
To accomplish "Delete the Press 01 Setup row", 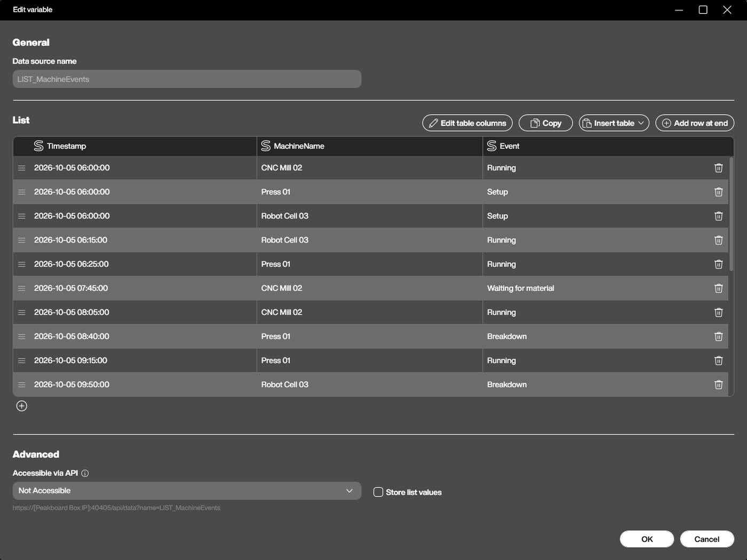I will (x=718, y=192).
